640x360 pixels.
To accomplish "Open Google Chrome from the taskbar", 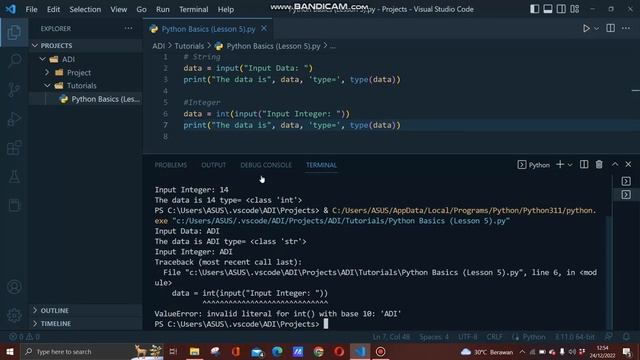I will coord(318,351).
